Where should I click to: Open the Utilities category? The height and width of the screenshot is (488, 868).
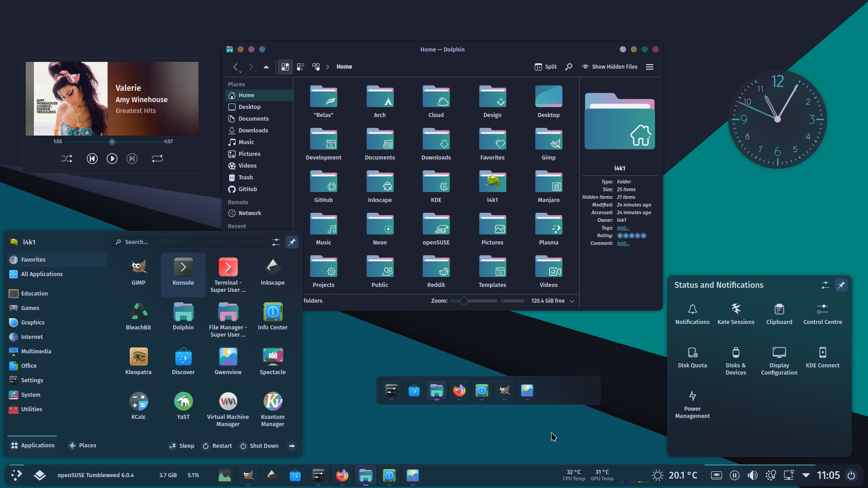[x=57, y=409]
